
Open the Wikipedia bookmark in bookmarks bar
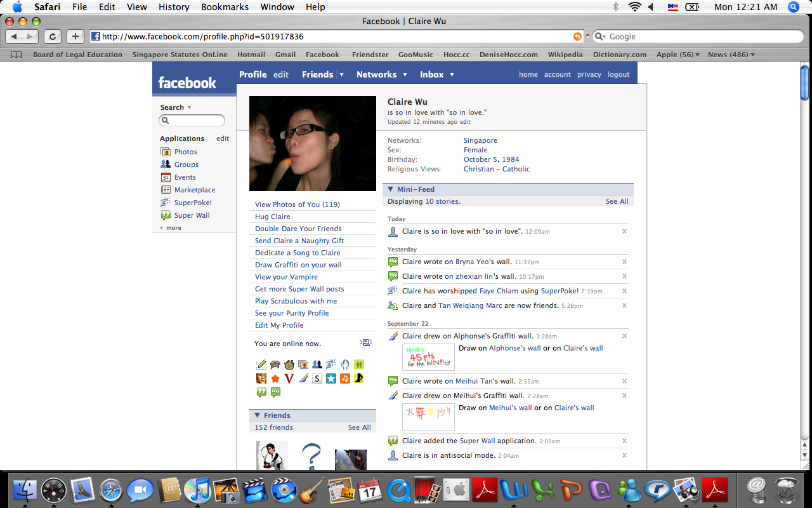565,55
